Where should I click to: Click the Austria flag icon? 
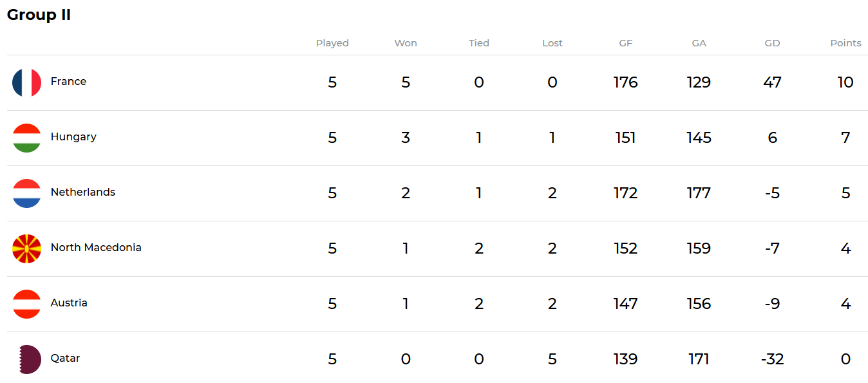coord(27,304)
